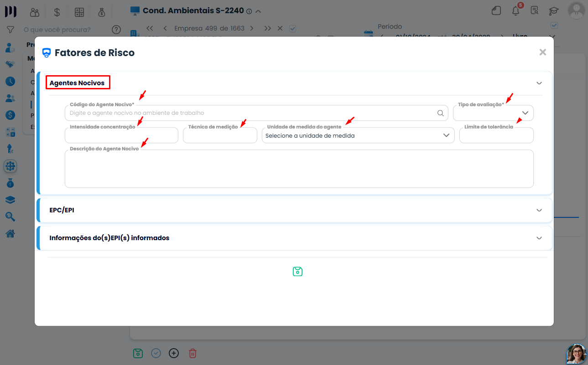Screen dimensions: 588x365
Task: Open the assistant avatar chat in bottom corner
Action: click(x=576, y=354)
